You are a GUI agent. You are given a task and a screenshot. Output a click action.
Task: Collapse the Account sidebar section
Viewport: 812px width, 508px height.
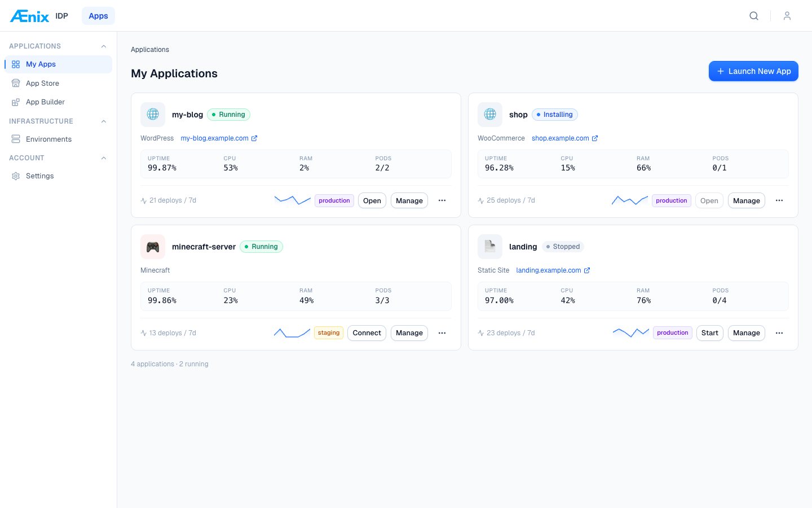pos(103,158)
